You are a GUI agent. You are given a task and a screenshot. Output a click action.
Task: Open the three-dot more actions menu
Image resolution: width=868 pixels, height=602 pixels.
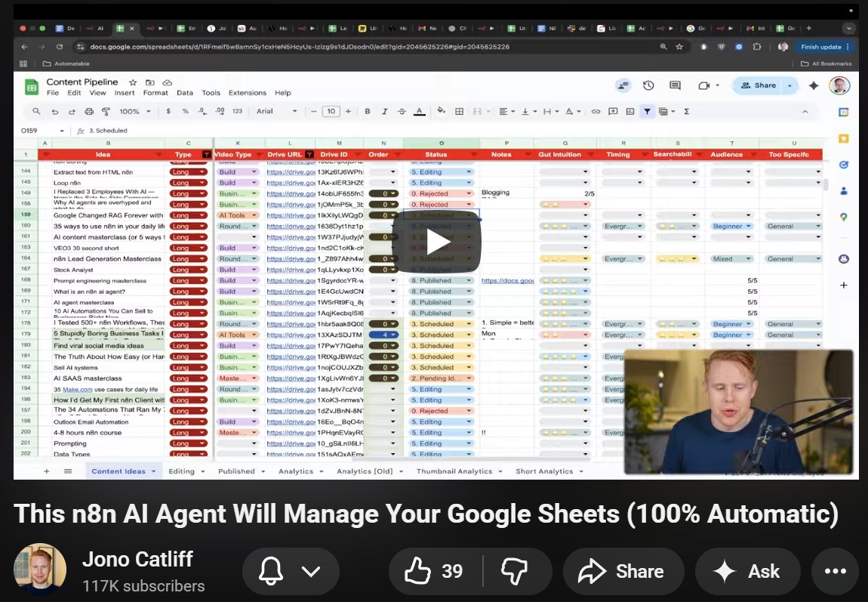tap(835, 571)
